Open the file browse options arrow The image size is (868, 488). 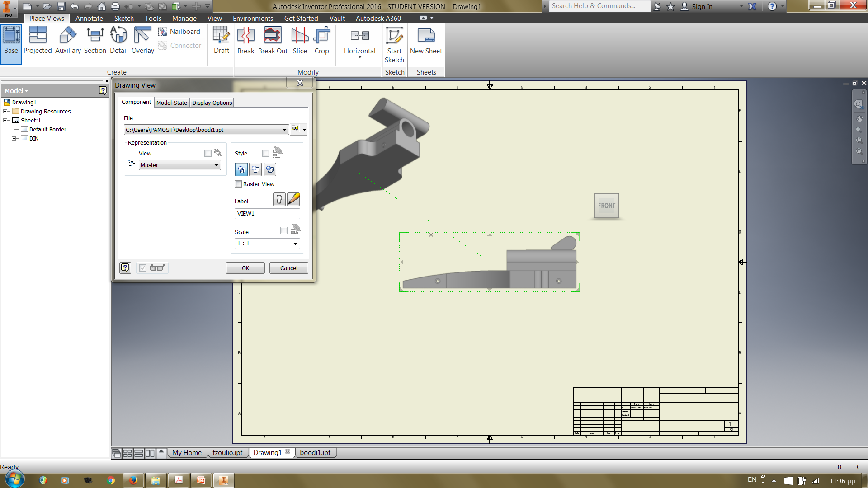(x=304, y=130)
